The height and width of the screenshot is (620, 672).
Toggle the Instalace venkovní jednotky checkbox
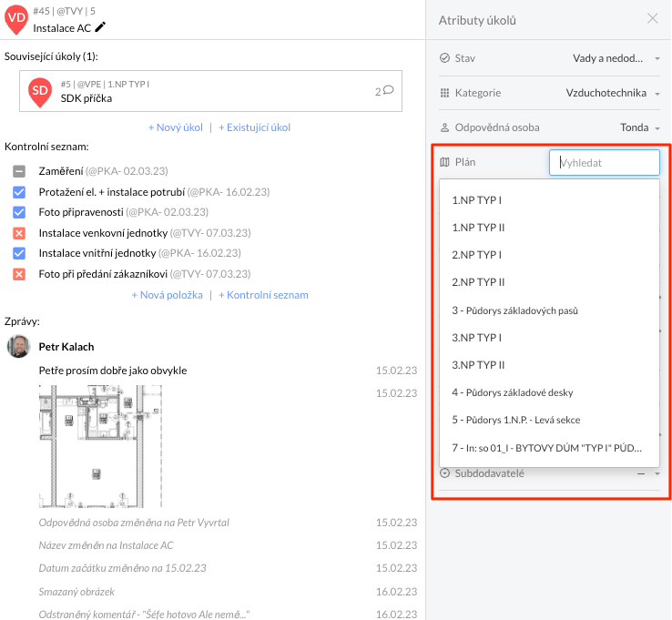click(x=19, y=233)
